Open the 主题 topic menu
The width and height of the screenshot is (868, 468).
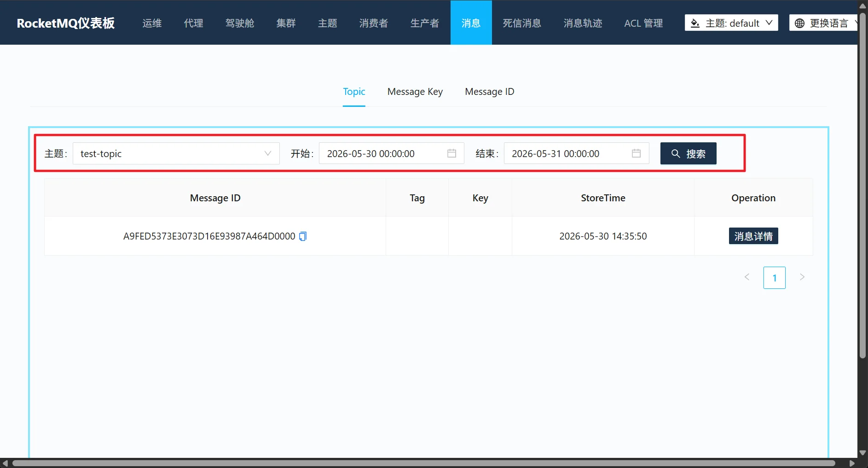tap(328, 23)
